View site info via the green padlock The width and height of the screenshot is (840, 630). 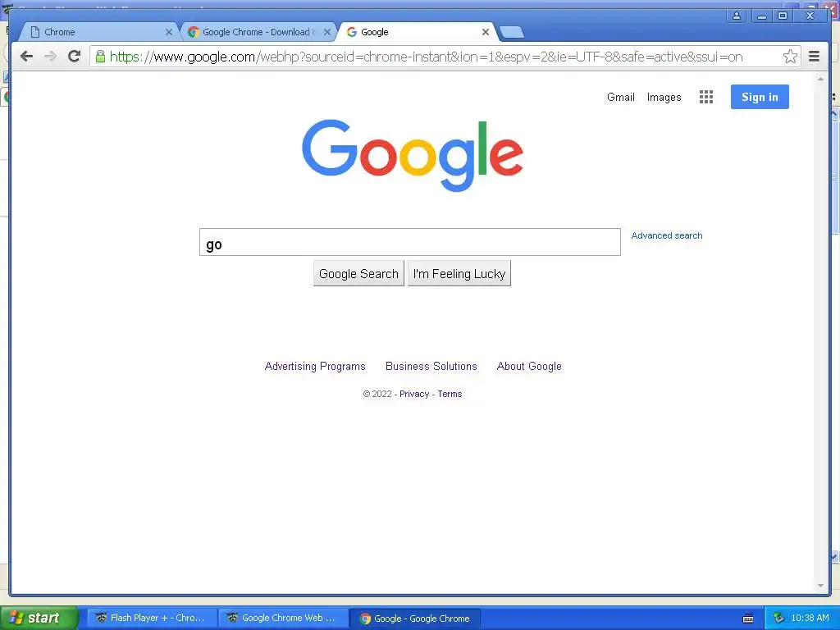tap(100, 57)
